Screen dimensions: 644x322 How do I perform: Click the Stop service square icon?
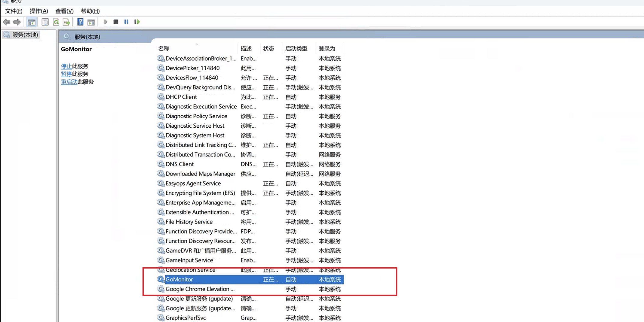(x=116, y=22)
